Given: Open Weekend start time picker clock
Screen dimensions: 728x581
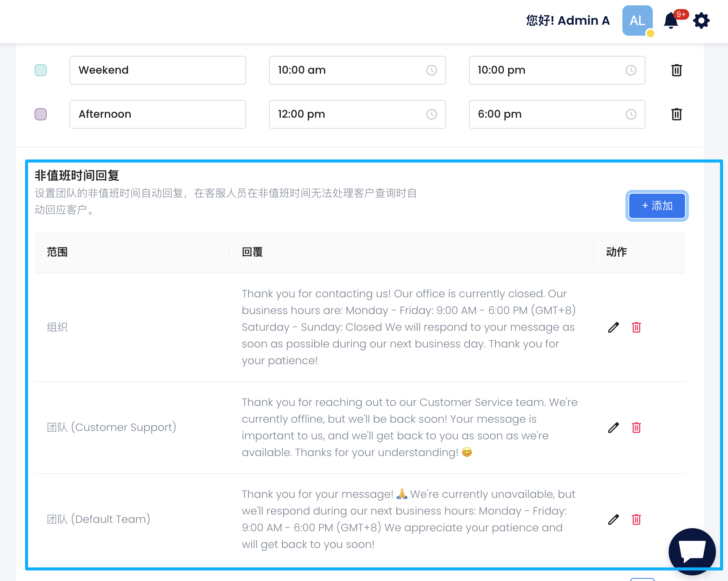Looking at the screenshot, I should click(431, 70).
